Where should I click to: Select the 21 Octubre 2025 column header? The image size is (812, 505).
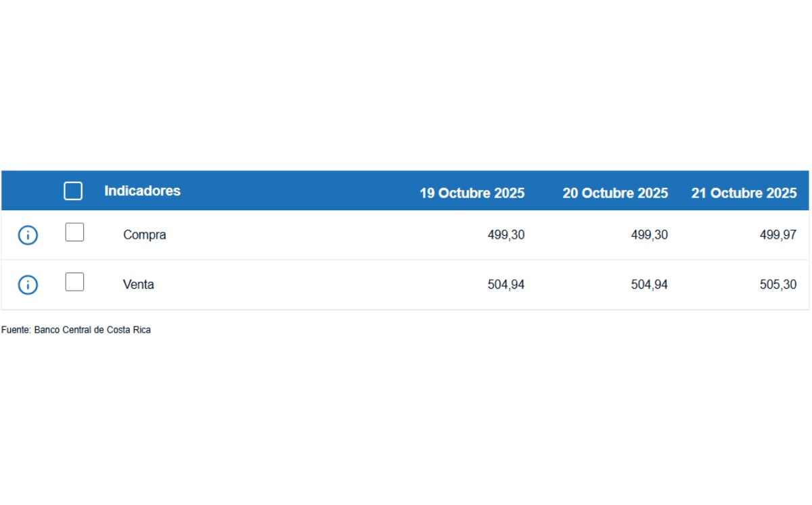744,193
